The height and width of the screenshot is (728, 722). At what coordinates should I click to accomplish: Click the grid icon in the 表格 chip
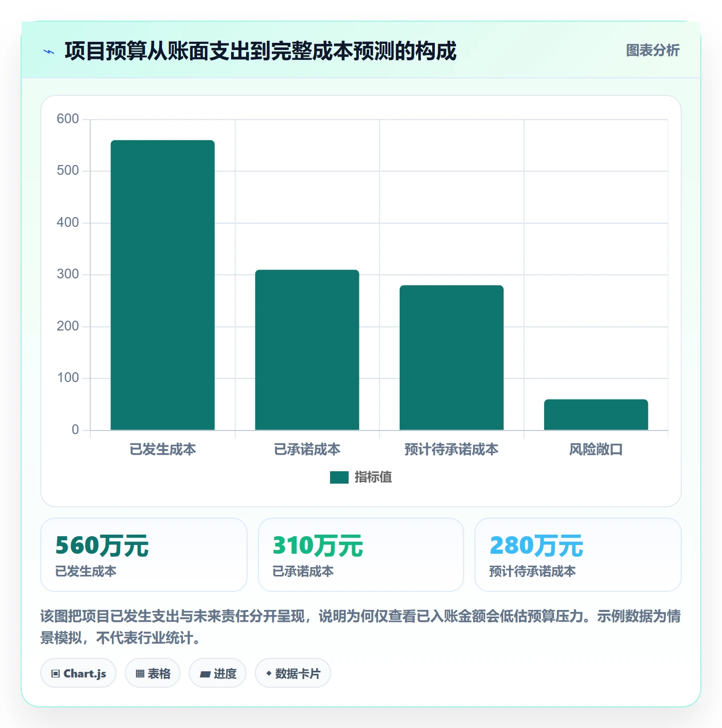140,674
